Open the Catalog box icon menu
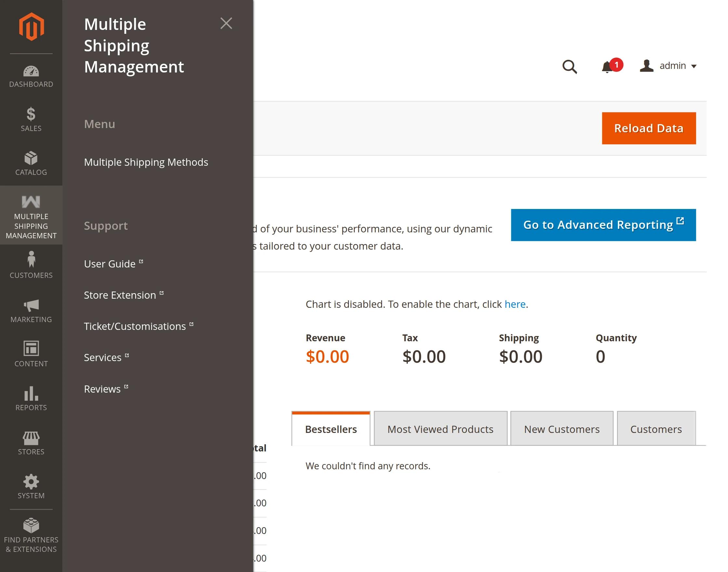728x572 pixels. (x=31, y=163)
